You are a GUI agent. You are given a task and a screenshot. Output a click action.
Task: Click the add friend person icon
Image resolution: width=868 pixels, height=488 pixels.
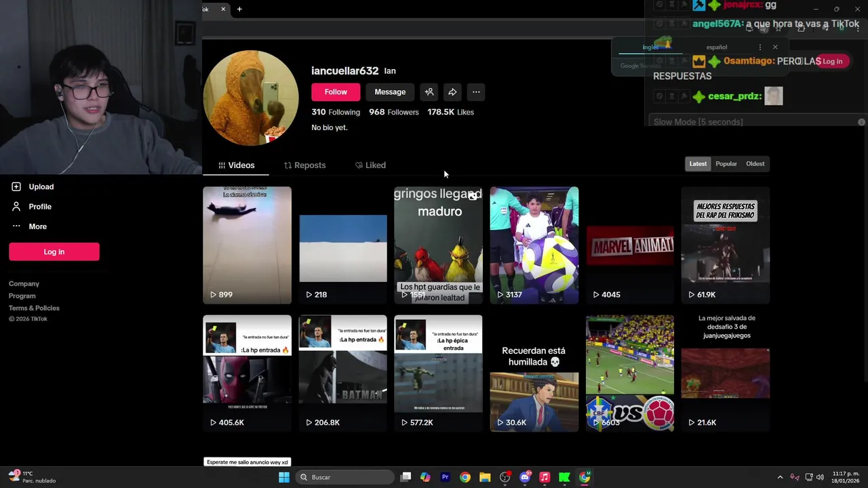coord(429,92)
